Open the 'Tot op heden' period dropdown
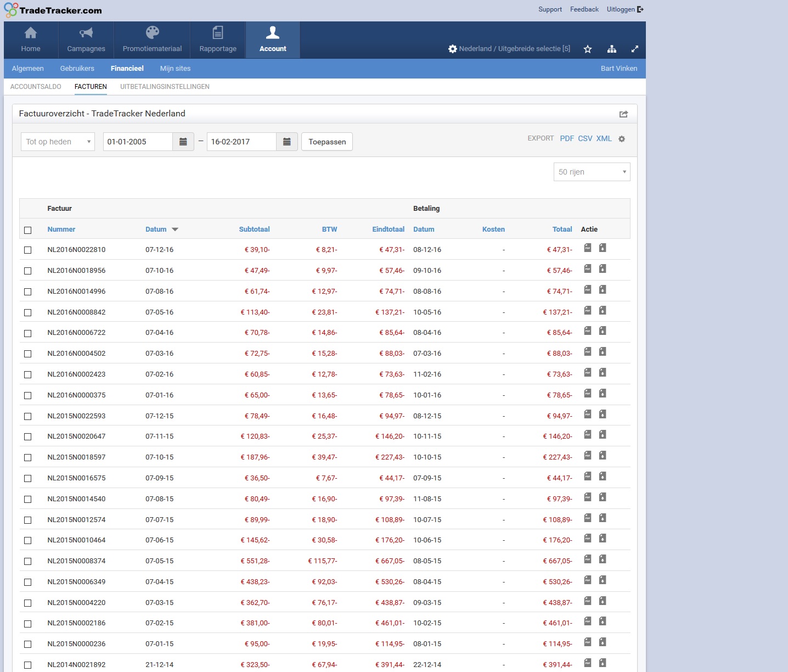Viewport: 788px width, 672px height. tap(58, 142)
